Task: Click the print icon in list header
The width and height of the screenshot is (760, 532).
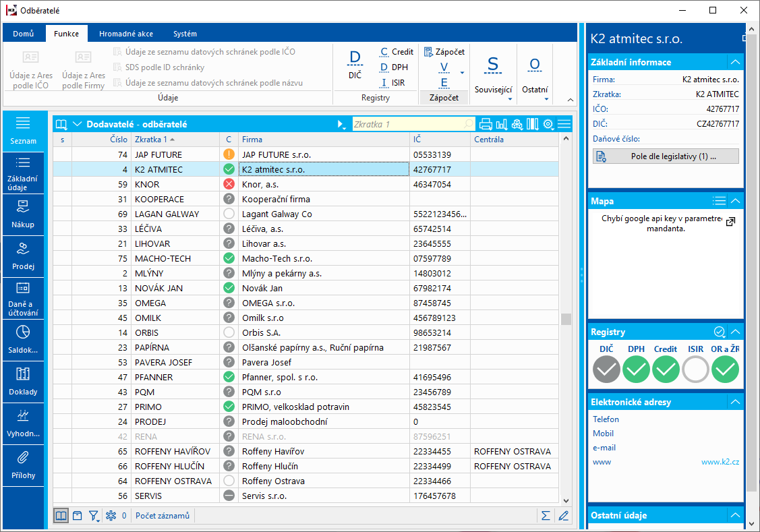Action: pos(486,124)
